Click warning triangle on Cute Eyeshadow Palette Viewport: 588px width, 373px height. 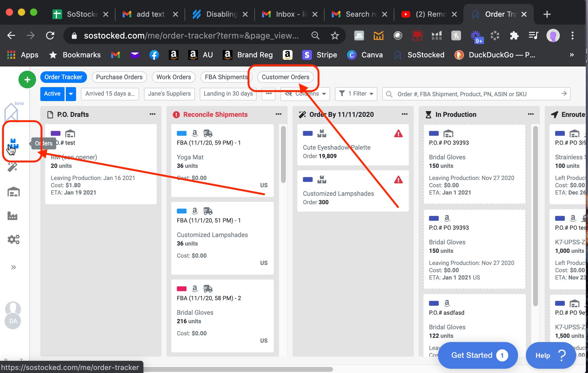[398, 134]
